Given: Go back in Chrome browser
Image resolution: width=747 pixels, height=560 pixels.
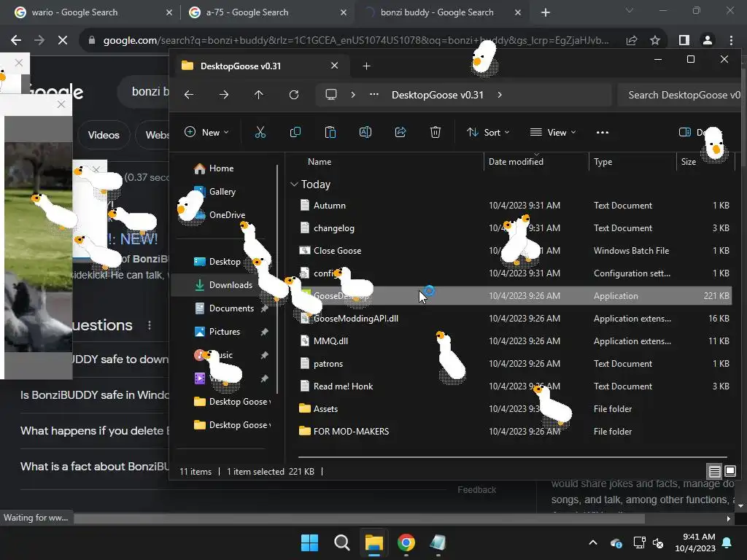Looking at the screenshot, I should click(16, 41).
